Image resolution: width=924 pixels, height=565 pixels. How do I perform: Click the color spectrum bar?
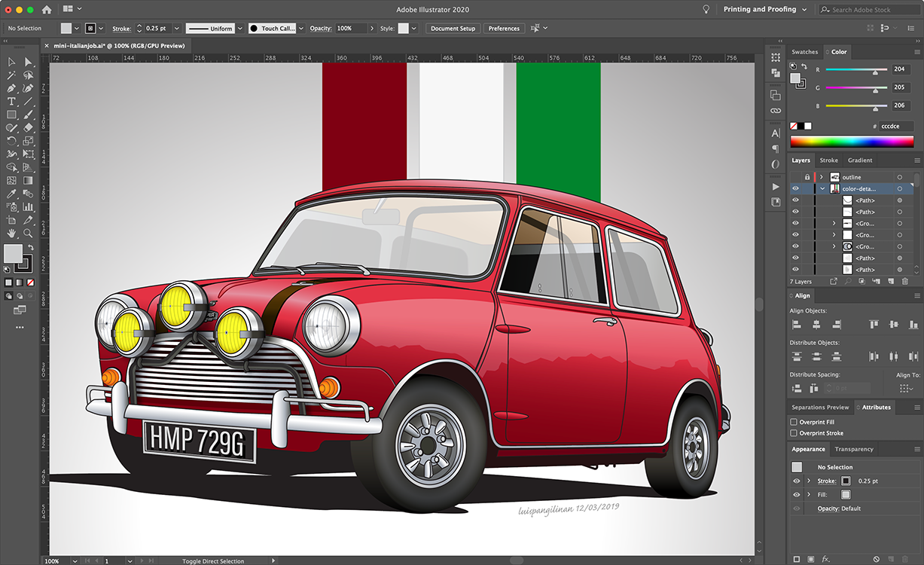(x=851, y=141)
